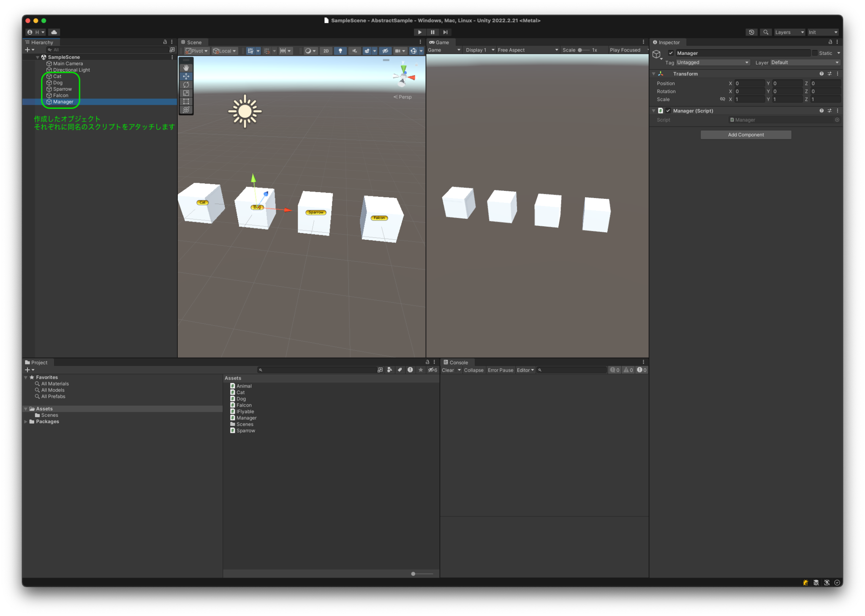The image size is (865, 616).
Task: Select the Falcon object in the Hierarchy
Action: pos(60,95)
